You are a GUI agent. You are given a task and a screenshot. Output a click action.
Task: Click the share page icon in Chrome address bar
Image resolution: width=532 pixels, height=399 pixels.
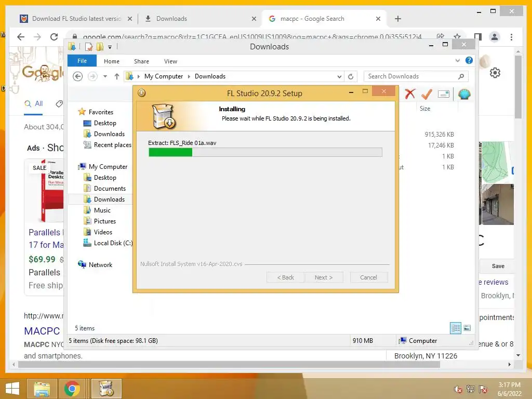click(441, 37)
